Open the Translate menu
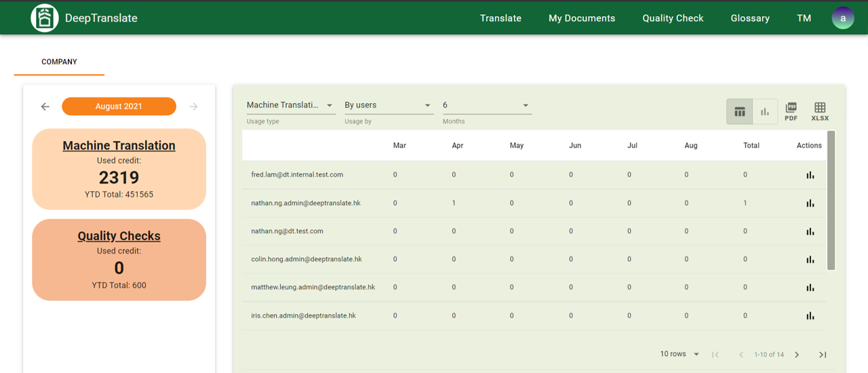Viewport: 868px width, 373px height. tap(500, 18)
